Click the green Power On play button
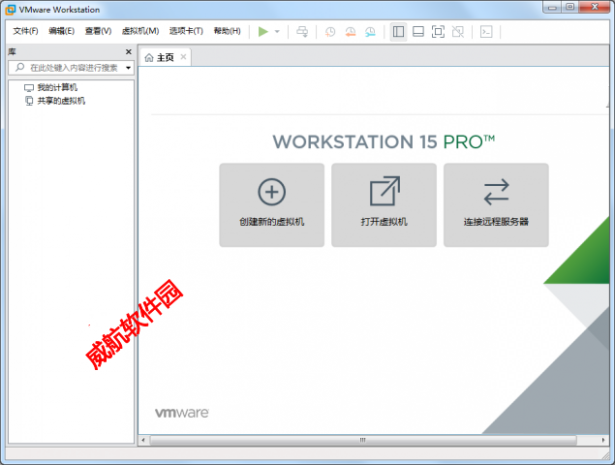The image size is (615, 465). (x=263, y=31)
